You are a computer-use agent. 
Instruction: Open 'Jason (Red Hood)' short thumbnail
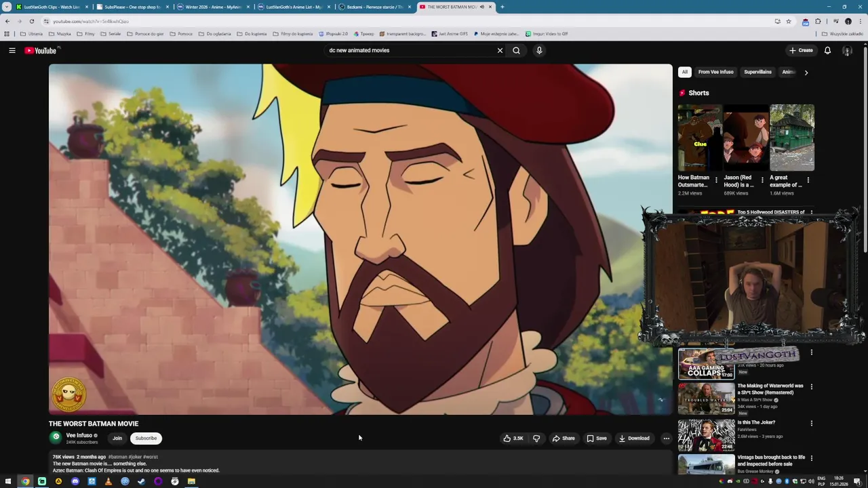tap(746, 138)
